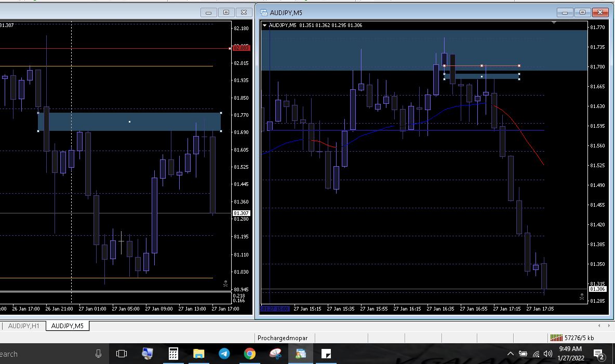
Task: Open the volume control in system tray
Action: pos(547,354)
